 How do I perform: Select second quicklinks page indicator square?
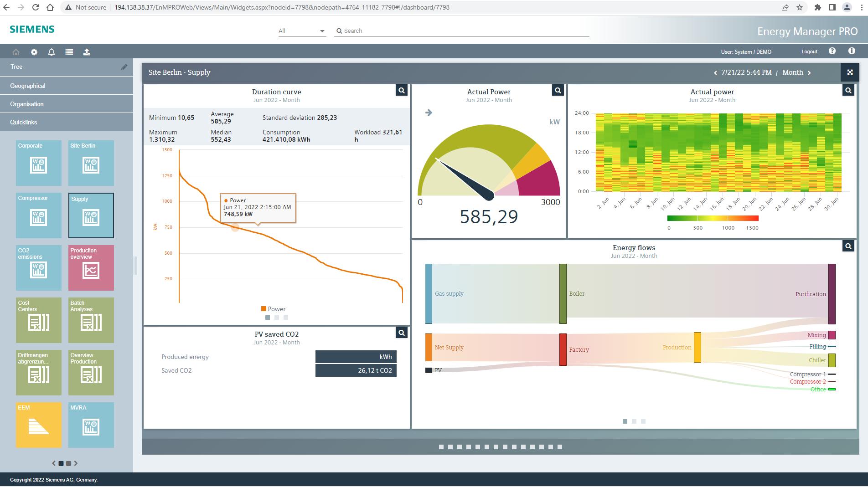68,463
